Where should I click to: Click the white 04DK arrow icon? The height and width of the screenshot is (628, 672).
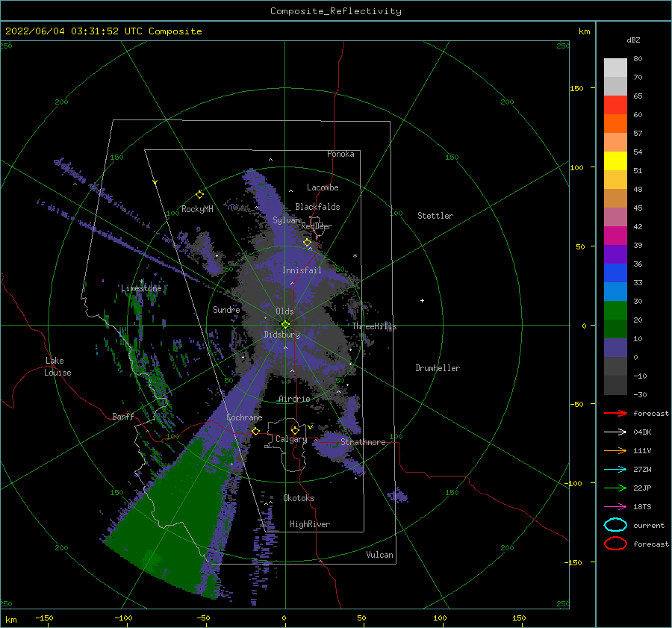(615, 432)
